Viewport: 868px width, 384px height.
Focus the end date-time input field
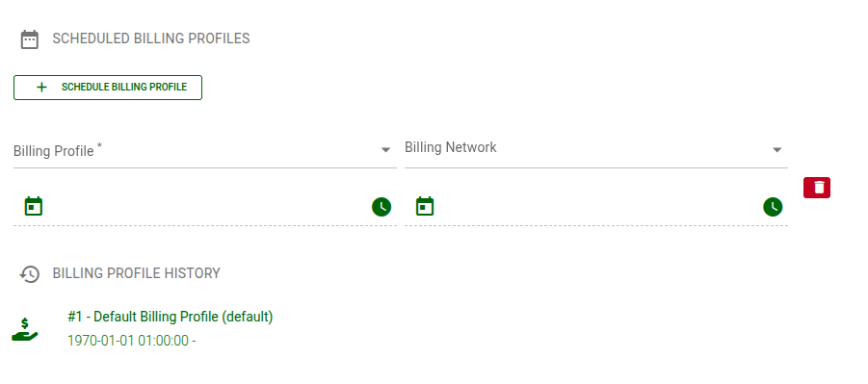tap(598, 207)
